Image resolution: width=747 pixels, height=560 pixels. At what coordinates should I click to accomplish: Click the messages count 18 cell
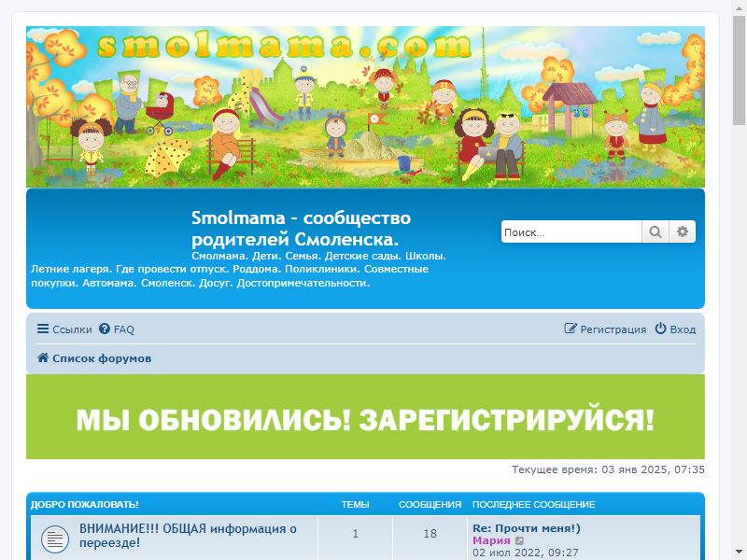click(430, 534)
